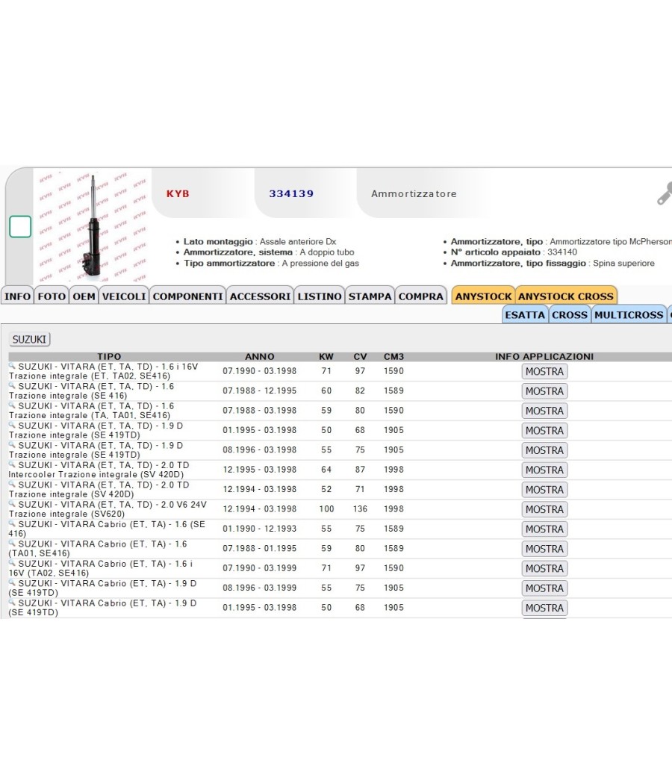Image resolution: width=672 pixels, height=784 pixels.
Task: Click MOSTRA for Vitara Cabrio 1.9 D 50 kW row
Action: coord(544,608)
